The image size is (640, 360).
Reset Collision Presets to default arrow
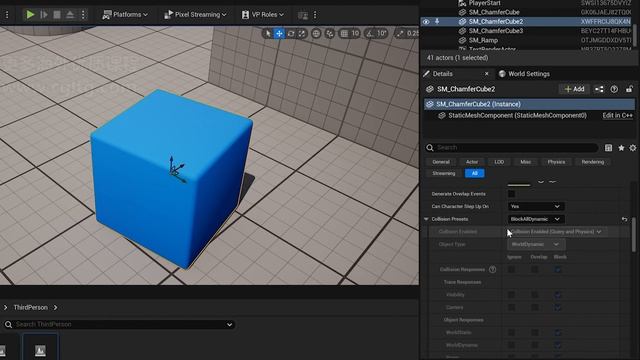(624, 219)
